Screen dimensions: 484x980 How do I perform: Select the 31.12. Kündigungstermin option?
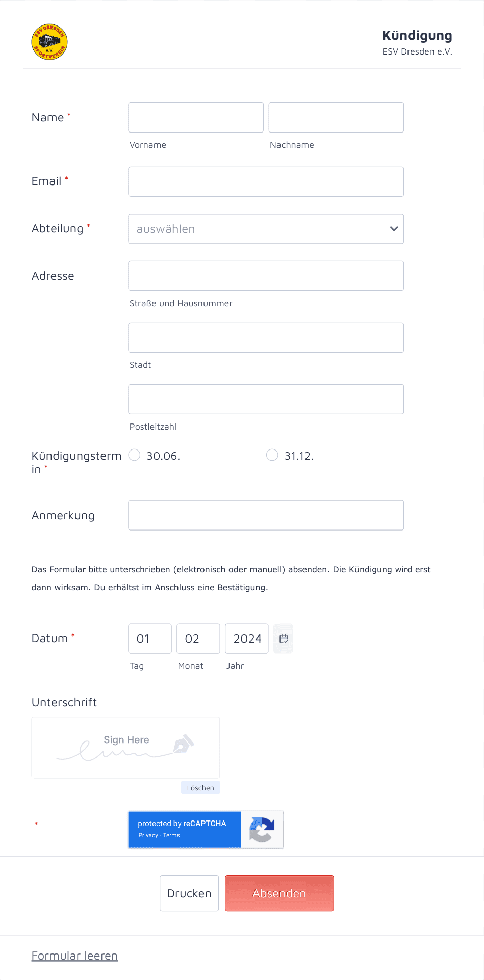(x=272, y=455)
